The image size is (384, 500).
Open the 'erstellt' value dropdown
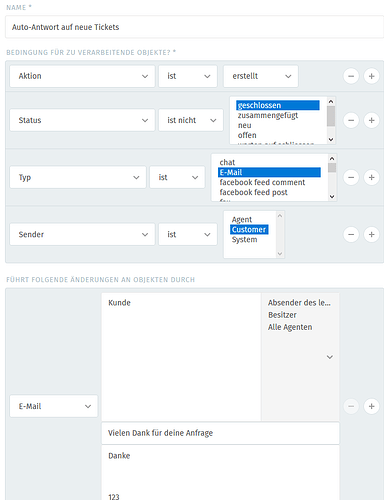point(261,76)
